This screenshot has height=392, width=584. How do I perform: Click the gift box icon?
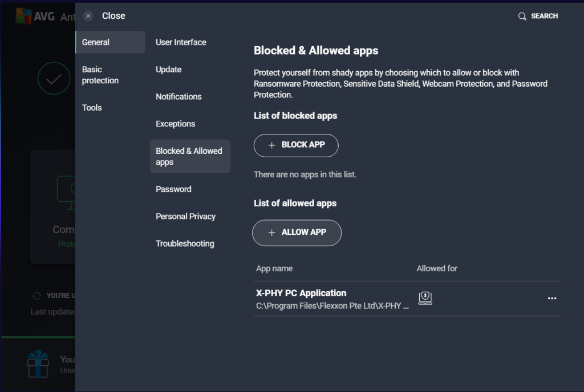click(x=39, y=364)
